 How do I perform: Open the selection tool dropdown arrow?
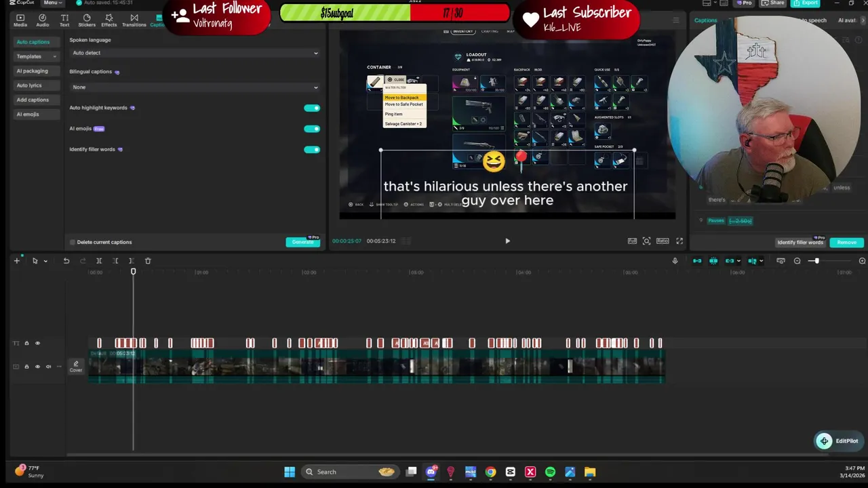click(x=45, y=261)
